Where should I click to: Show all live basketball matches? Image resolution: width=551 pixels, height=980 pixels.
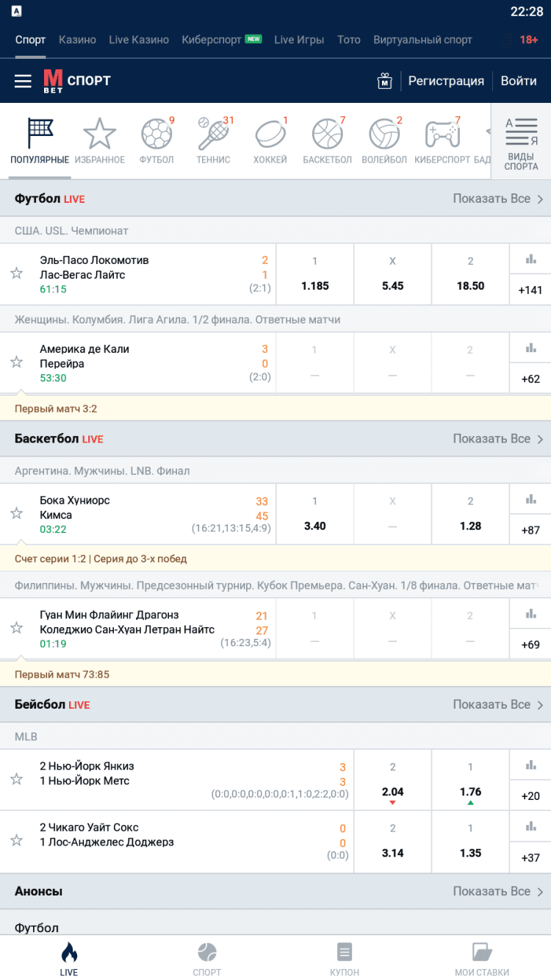coord(497,439)
